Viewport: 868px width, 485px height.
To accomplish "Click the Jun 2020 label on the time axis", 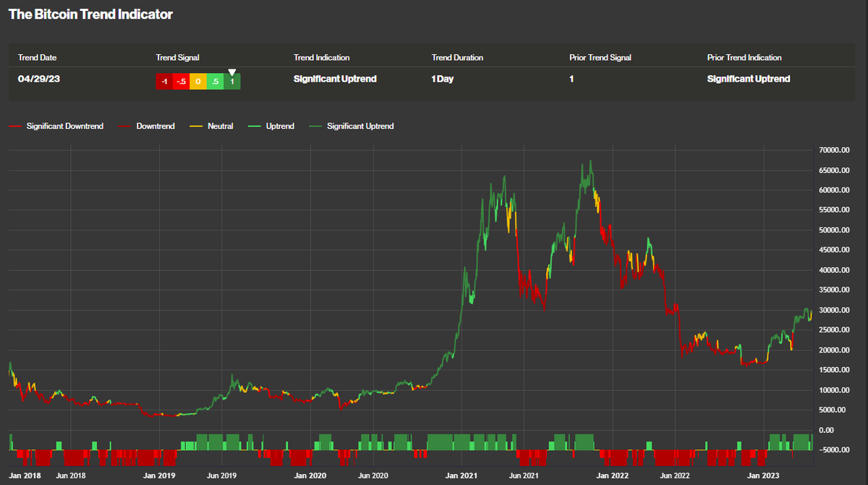I will coord(373,476).
